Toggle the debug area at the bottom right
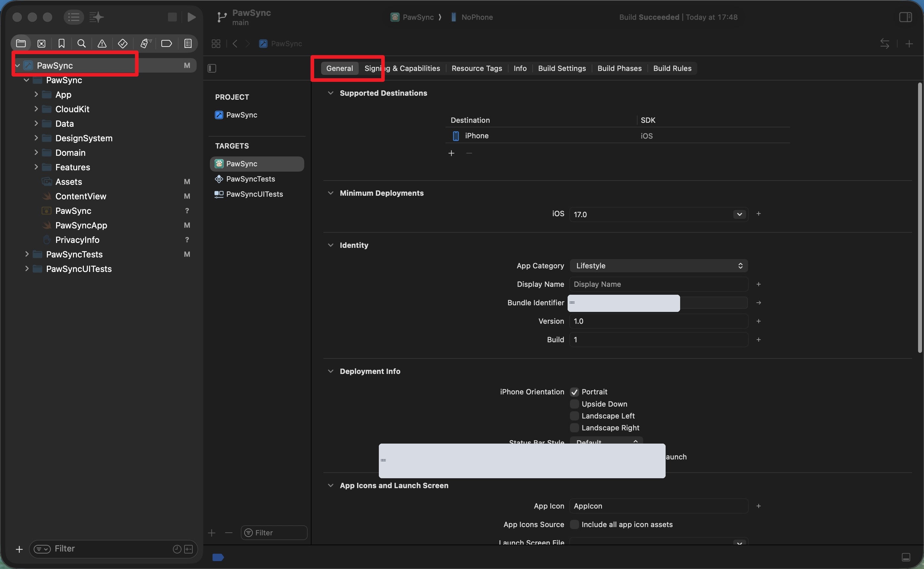The image size is (924, 569). click(x=906, y=557)
